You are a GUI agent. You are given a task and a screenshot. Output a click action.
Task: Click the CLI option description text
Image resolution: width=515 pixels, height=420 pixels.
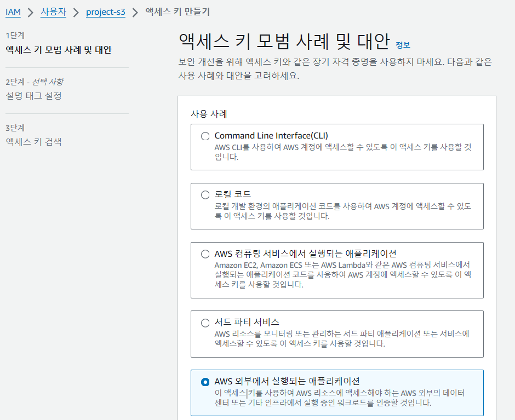(x=343, y=152)
